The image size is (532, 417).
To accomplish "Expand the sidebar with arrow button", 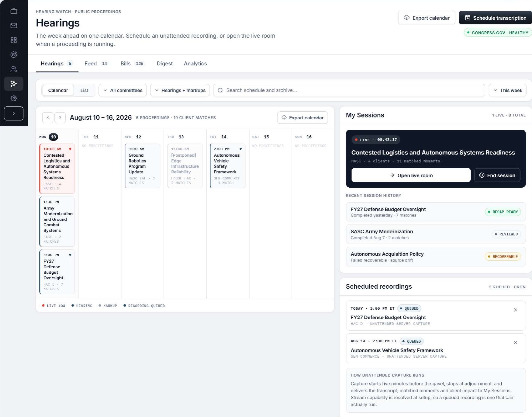I will [14, 113].
